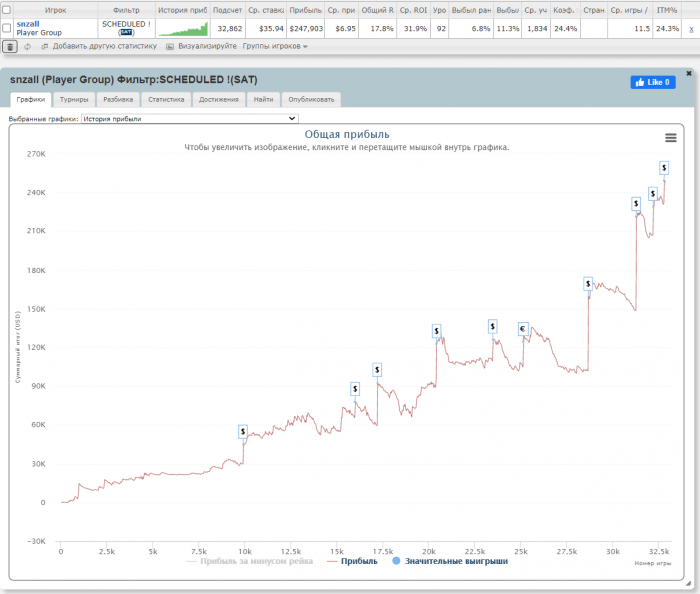The image size is (700, 594).
Task: Click the dollar marker near 10k games
Action: pyautogui.click(x=243, y=432)
